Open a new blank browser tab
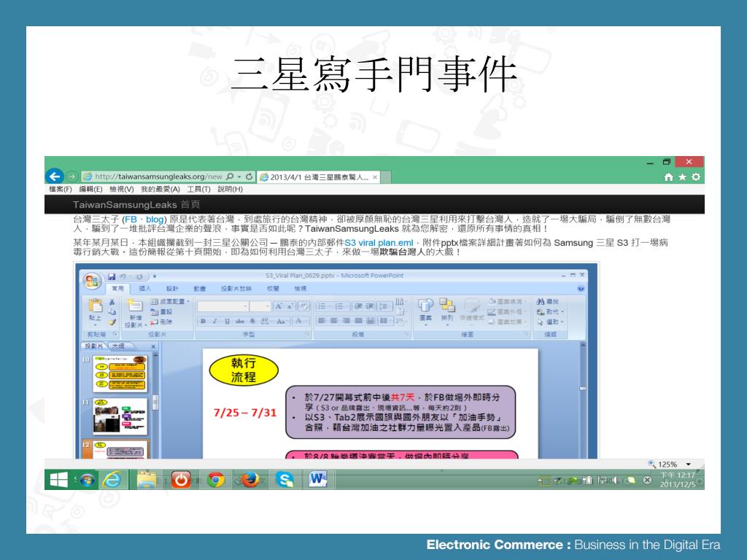Viewport: 747px width, 560px height. tap(386, 177)
